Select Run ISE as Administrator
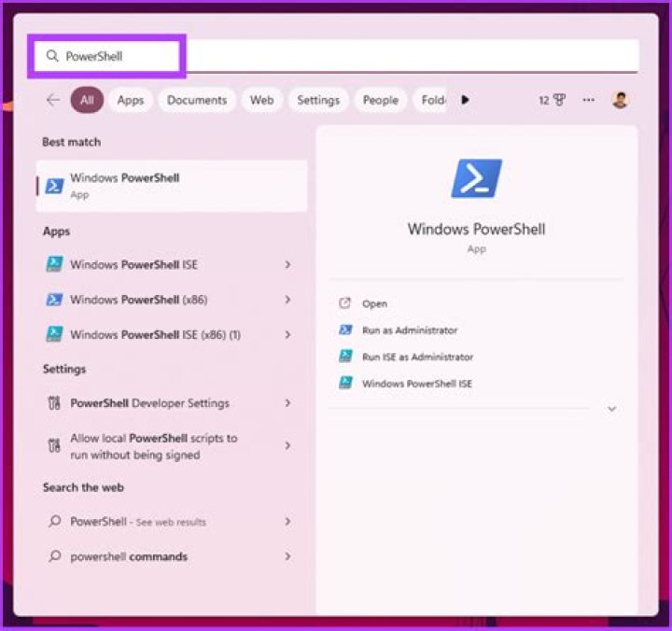 [417, 357]
